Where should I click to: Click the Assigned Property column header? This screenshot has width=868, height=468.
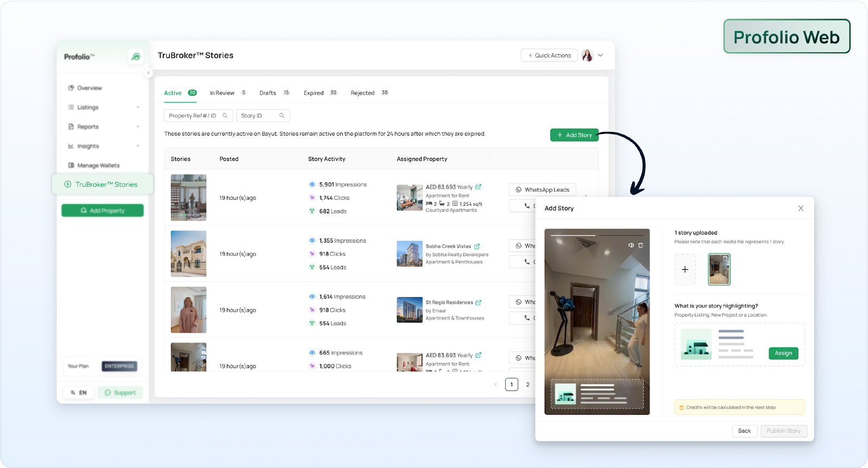click(422, 159)
